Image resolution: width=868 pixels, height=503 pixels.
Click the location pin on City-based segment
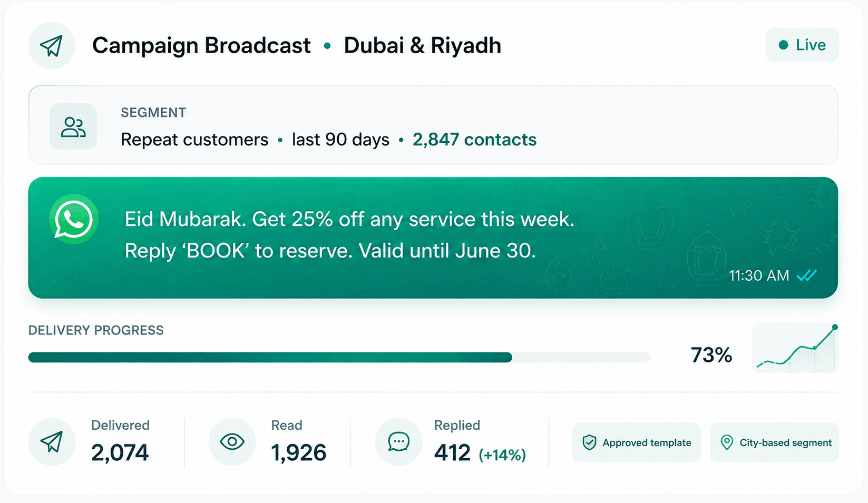[727, 442]
